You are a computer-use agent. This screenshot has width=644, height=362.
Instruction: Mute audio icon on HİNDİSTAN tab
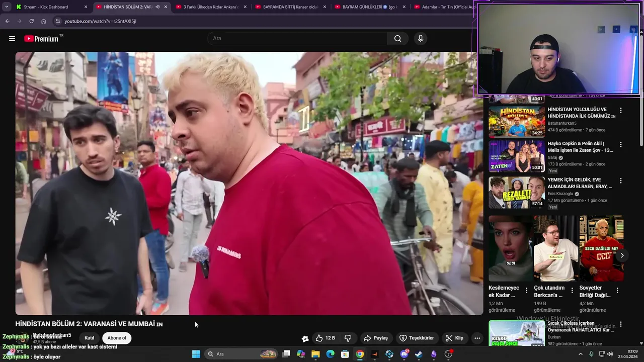click(x=157, y=7)
